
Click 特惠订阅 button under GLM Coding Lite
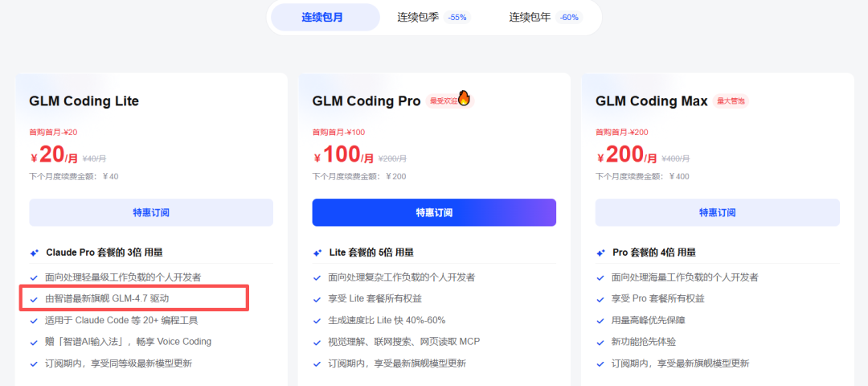pos(151,212)
